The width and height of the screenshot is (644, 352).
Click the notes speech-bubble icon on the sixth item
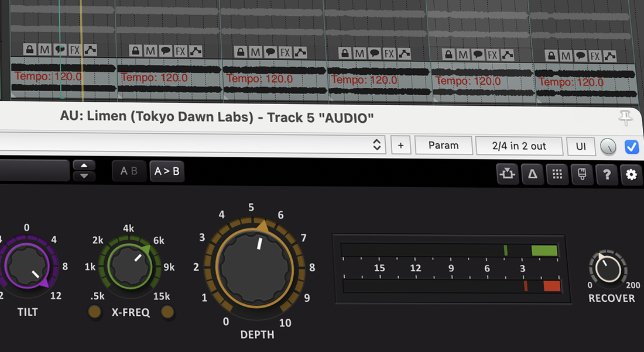click(580, 56)
